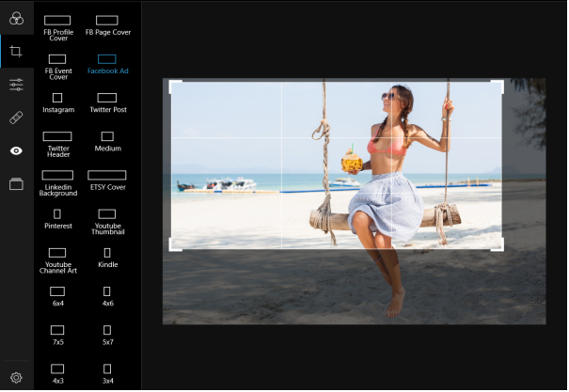
Task: Open the adjustment sliders panel
Action: (16, 85)
